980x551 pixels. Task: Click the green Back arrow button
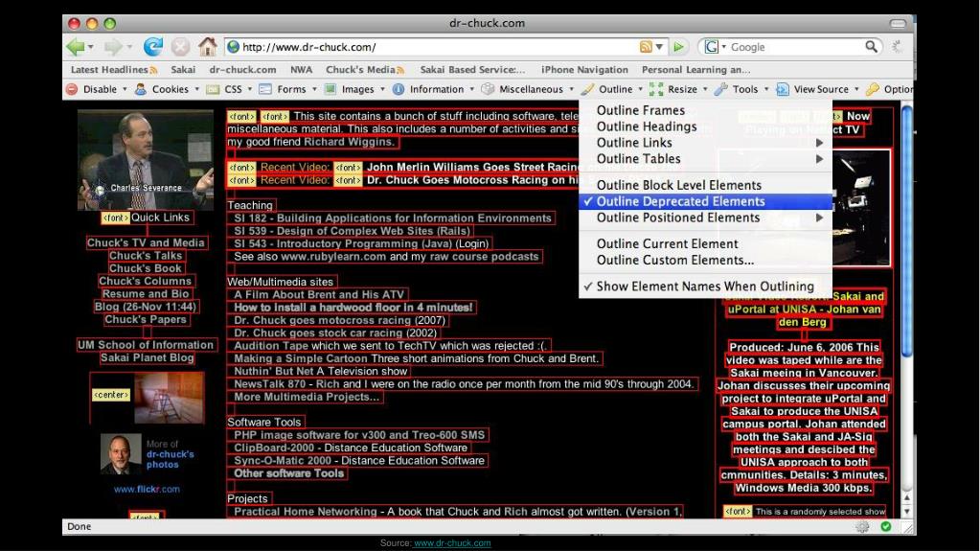76,47
